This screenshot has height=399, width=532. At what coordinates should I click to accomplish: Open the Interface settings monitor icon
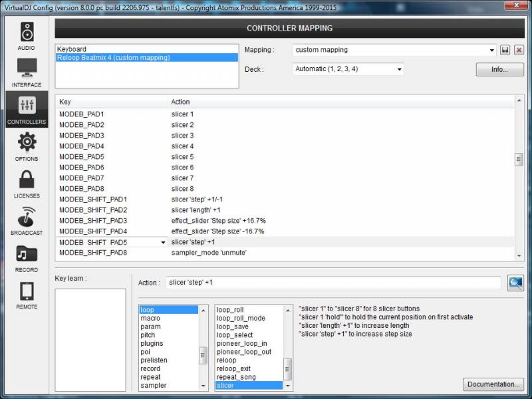tap(27, 68)
